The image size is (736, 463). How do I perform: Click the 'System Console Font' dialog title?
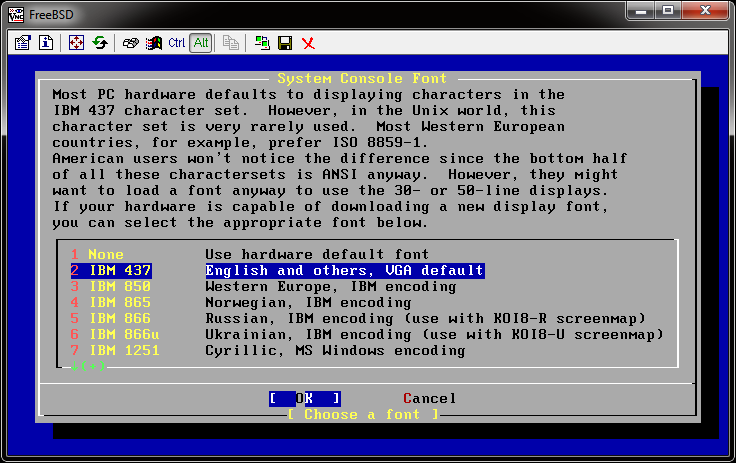coord(362,78)
